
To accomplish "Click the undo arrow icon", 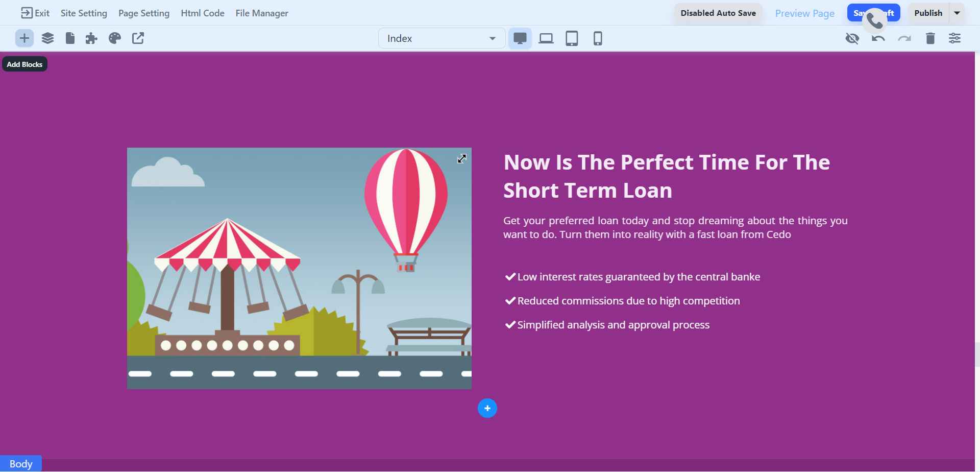I will point(878,38).
